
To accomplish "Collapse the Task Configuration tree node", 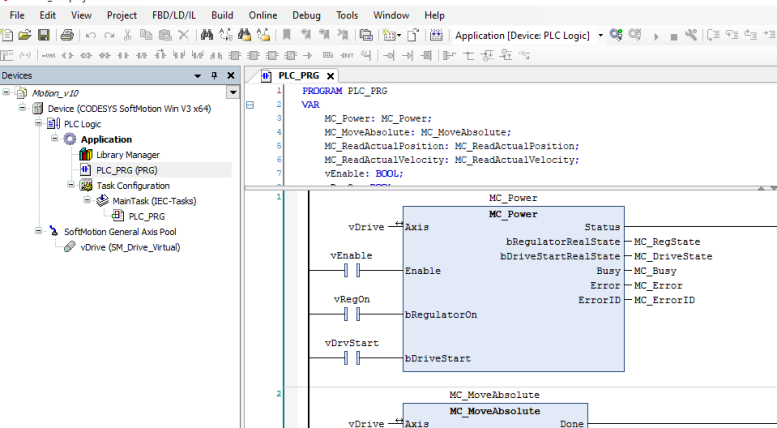I will (71, 185).
